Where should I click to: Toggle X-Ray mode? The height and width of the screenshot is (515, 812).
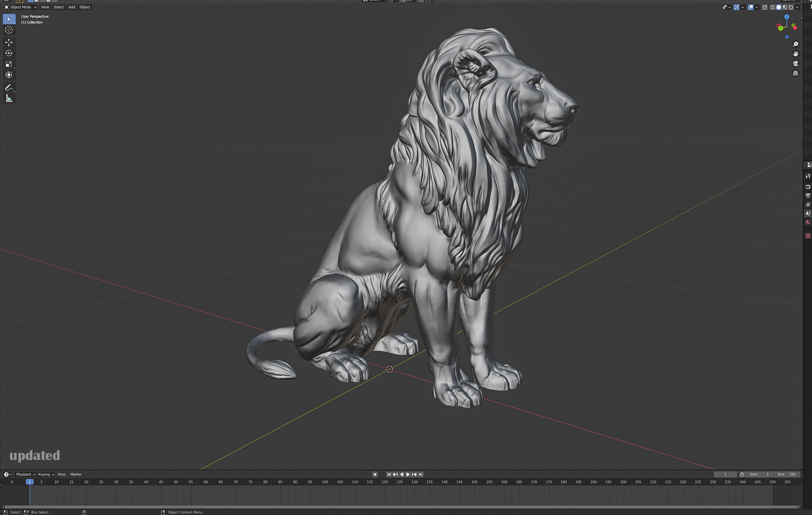(765, 7)
